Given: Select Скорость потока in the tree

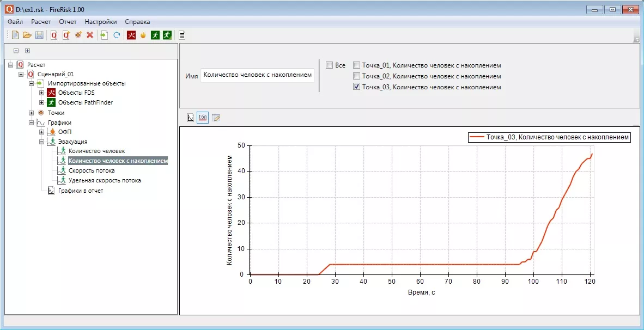Looking at the screenshot, I should pyautogui.click(x=92, y=171).
